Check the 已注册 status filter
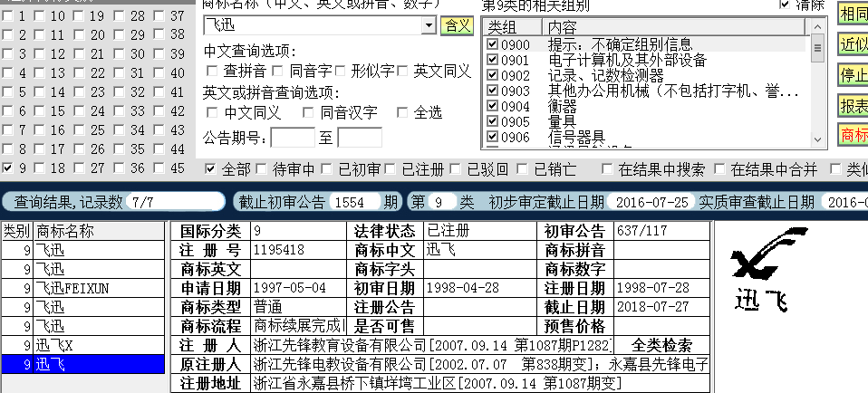Image resolution: width=868 pixels, height=393 pixels. pyautogui.click(x=391, y=168)
